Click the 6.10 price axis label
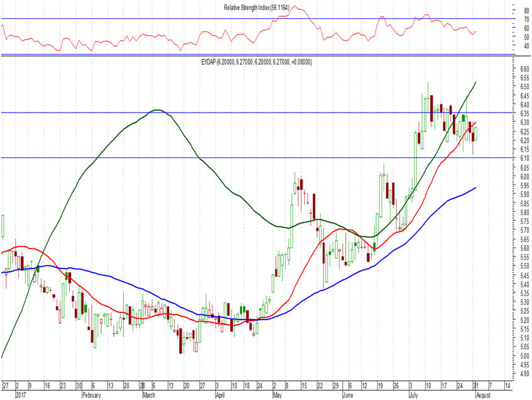This screenshot has height=400, width=532. (x=525, y=158)
